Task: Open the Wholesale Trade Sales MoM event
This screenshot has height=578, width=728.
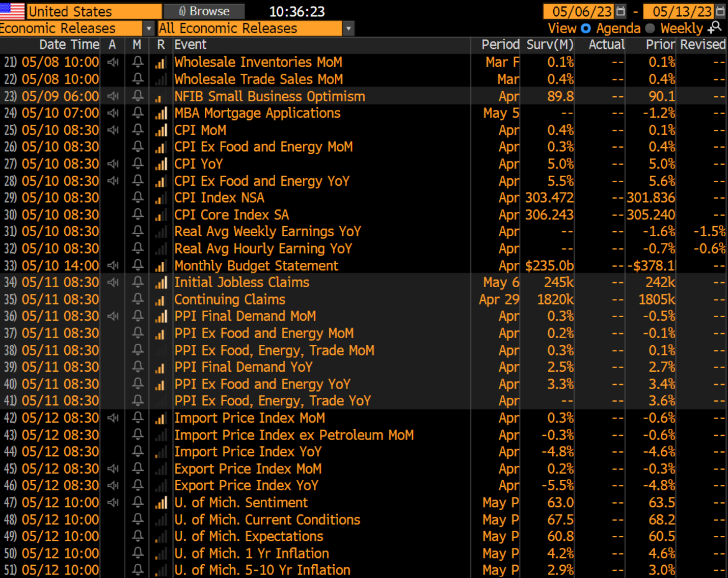Action: click(259, 79)
